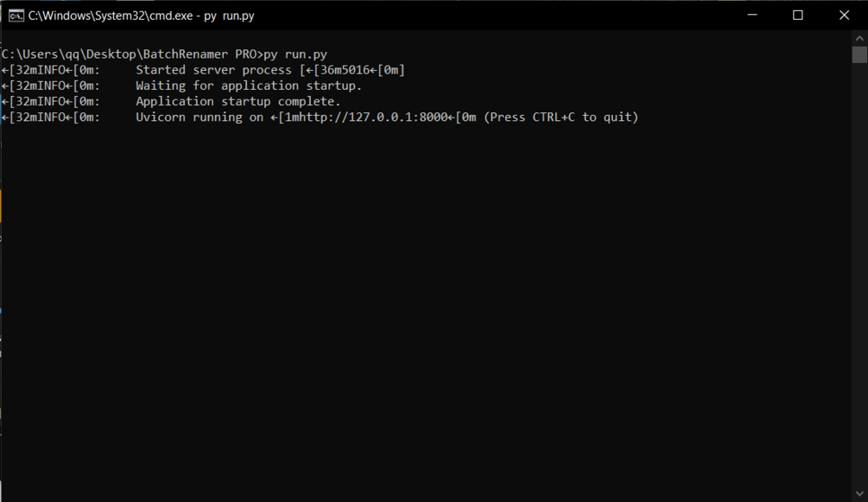Image resolution: width=868 pixels, height=502 pixels.
Task: Click 'Started server process' log line
Action: pyautogui.click(x=213, y=70)
